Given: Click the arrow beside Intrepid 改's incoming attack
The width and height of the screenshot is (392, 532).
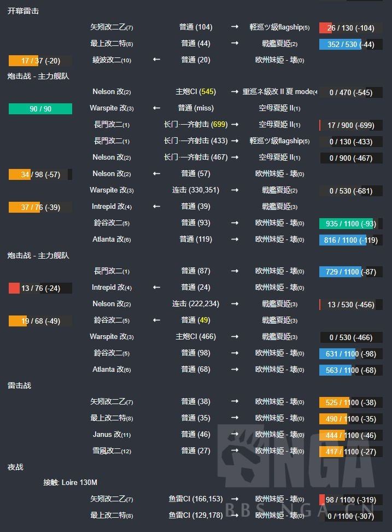Looking at the screenshot, I should point(156,206).
